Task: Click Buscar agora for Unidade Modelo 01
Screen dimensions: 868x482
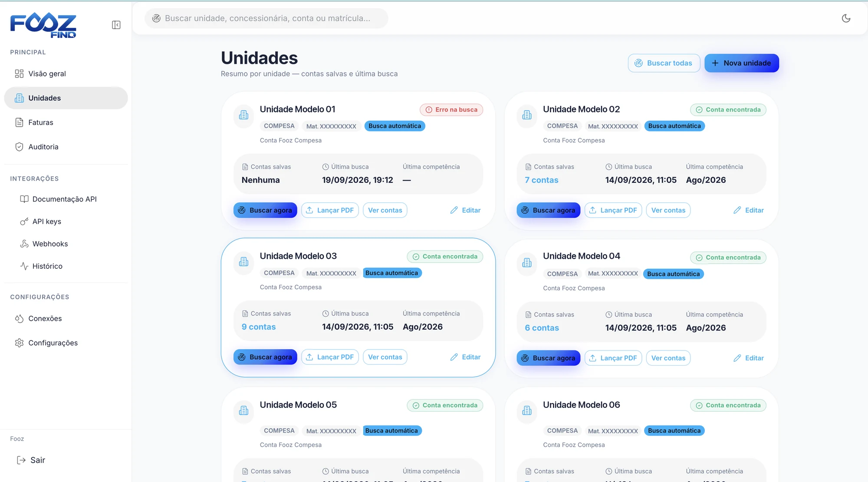Action: (x=265, y=210)
